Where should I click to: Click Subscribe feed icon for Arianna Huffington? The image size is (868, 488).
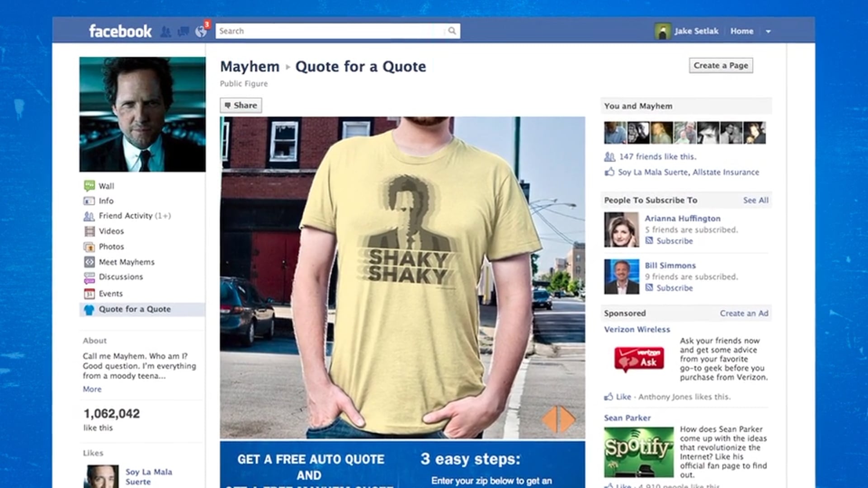point(649,240)
